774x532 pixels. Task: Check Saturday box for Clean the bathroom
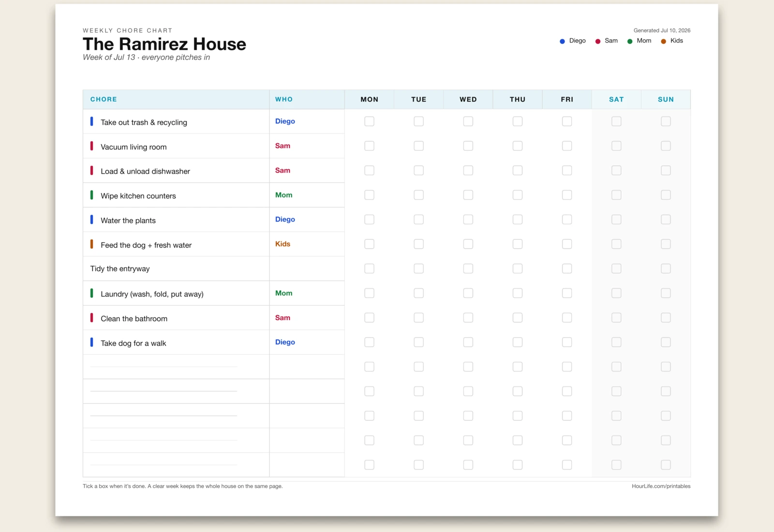(x=616, y=318)
